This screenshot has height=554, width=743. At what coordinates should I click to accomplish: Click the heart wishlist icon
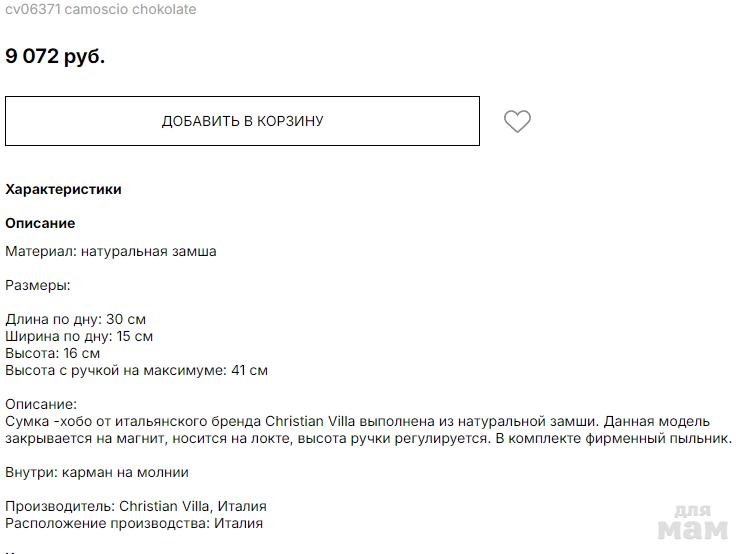point(517,121)
